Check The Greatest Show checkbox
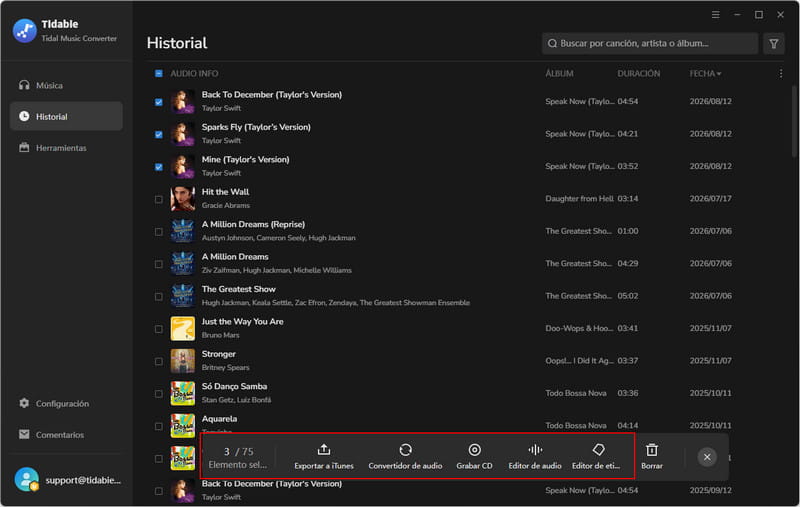 click(159, 296)
